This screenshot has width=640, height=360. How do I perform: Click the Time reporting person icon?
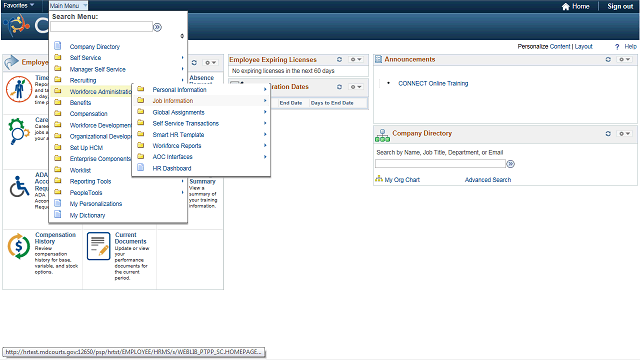19,89
